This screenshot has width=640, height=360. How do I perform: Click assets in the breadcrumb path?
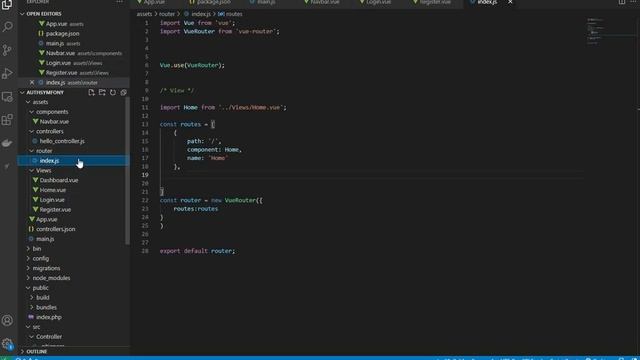click(x=144, y=14)
